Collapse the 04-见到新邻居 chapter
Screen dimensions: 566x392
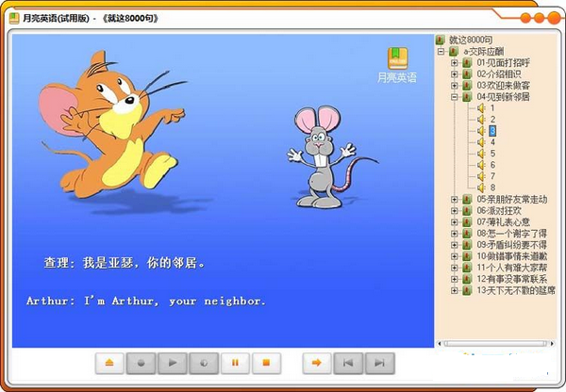(x=454, y=97)
